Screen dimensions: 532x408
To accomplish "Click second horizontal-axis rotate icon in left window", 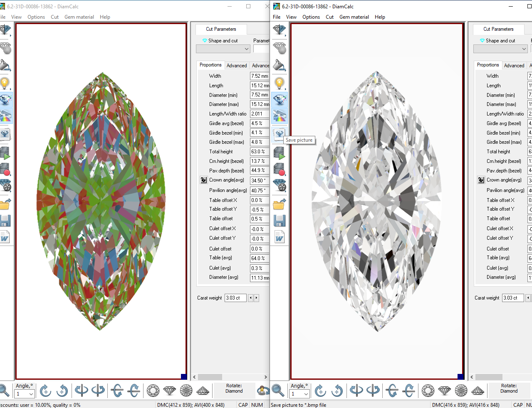I will click(134, 391).
